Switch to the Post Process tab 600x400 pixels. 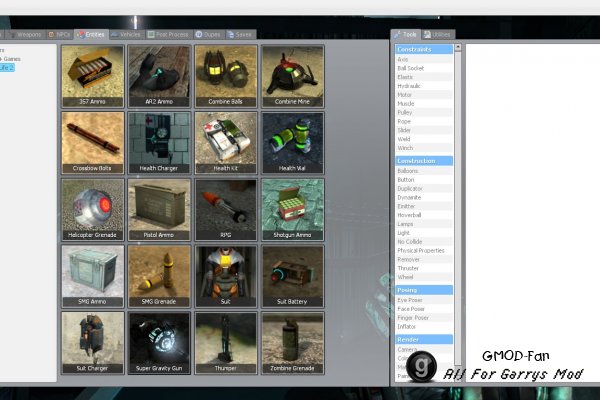[x=168, y=34]
